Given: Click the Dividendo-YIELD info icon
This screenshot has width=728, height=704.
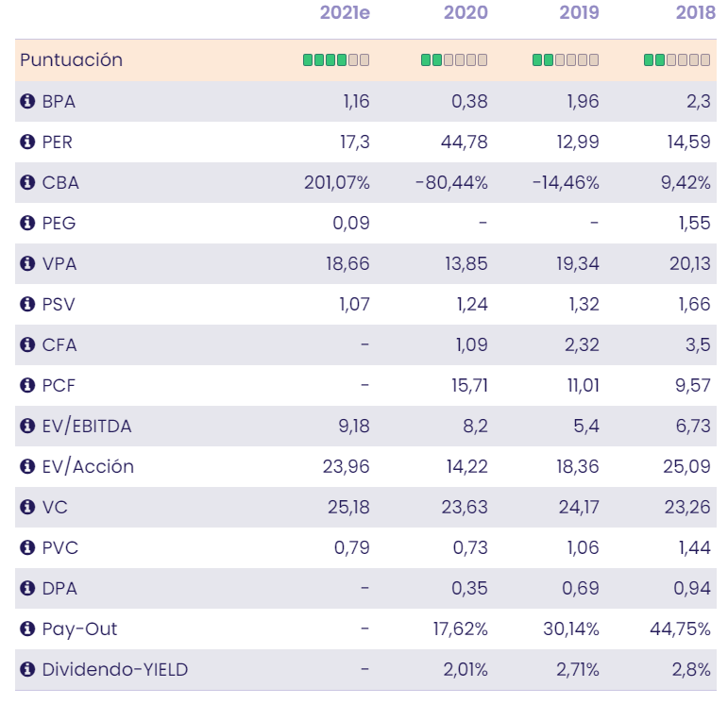Looking at the screenshot, I should 27,670.
